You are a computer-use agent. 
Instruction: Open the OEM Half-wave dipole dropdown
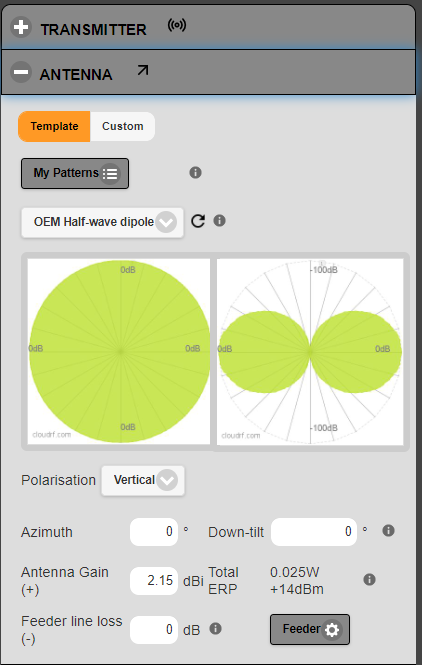tap(102, 222)
